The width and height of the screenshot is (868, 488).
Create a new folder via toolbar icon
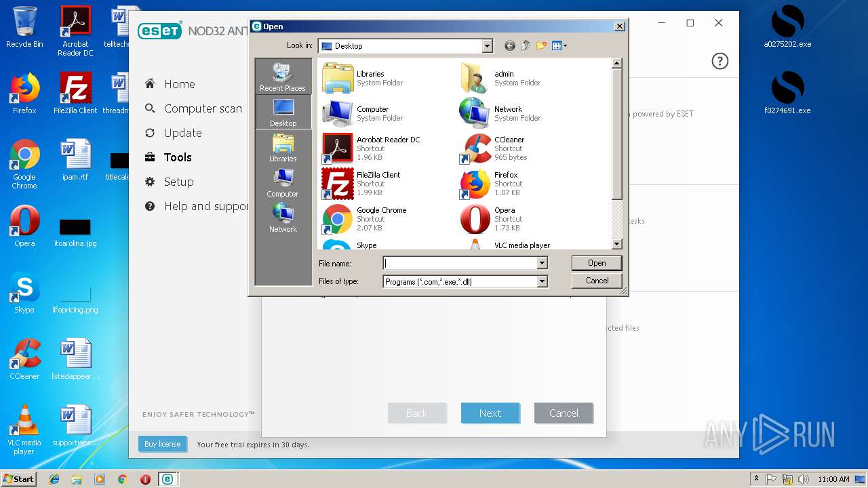(541, 46)
